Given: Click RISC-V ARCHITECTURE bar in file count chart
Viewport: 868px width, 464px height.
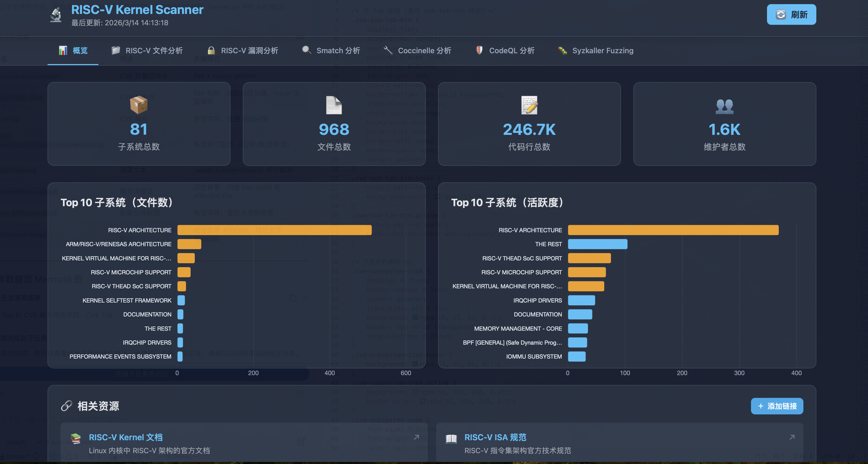Looking at the screenshot, I should tap(274, 230).
